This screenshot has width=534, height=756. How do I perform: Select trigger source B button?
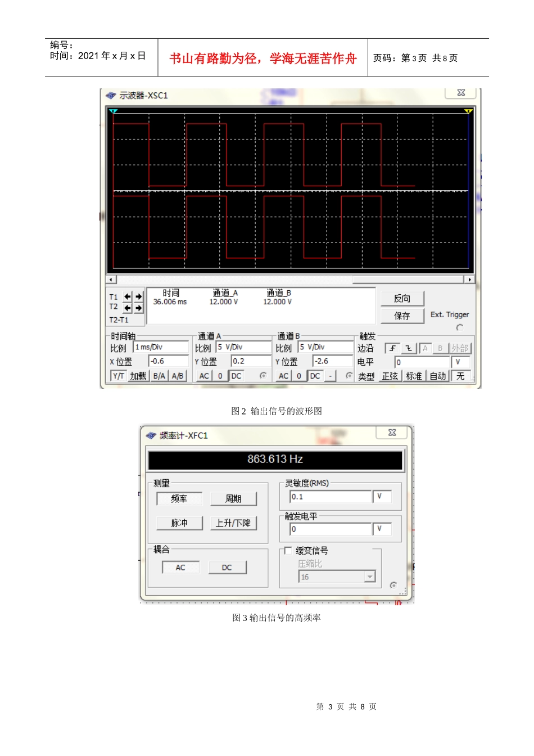click(440, 348)
